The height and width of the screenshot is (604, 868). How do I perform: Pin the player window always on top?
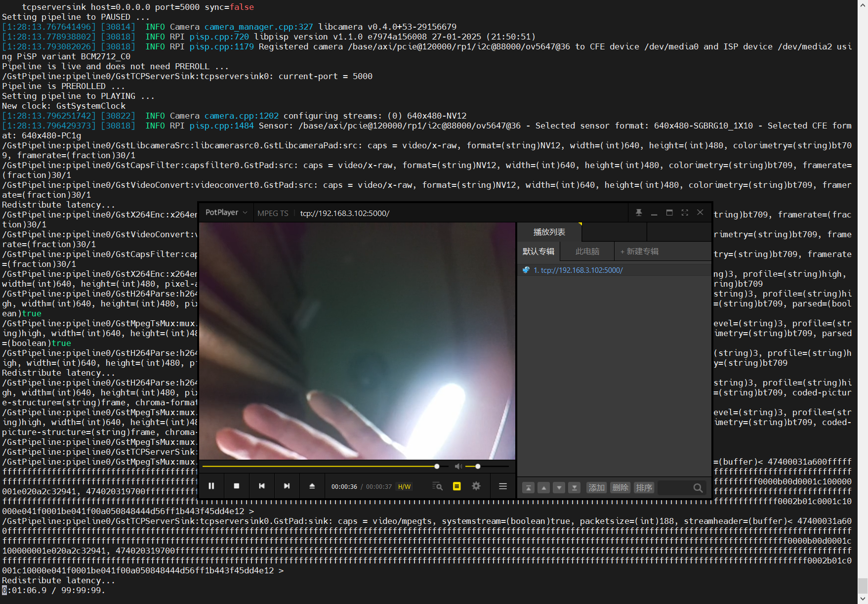tap(639, 213)
